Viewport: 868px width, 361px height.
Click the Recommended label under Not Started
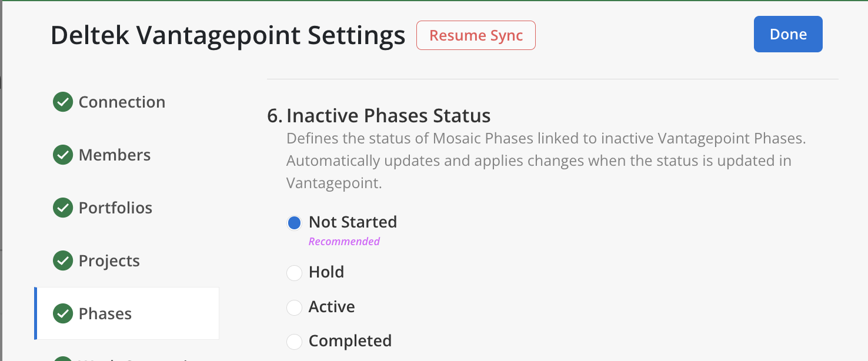344,241
